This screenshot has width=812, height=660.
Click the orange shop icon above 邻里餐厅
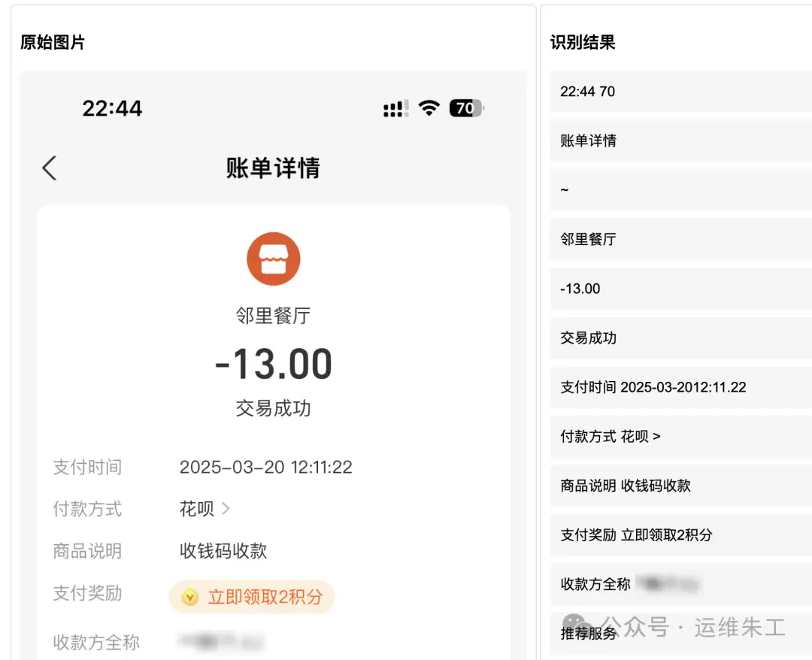click(274, 259)
